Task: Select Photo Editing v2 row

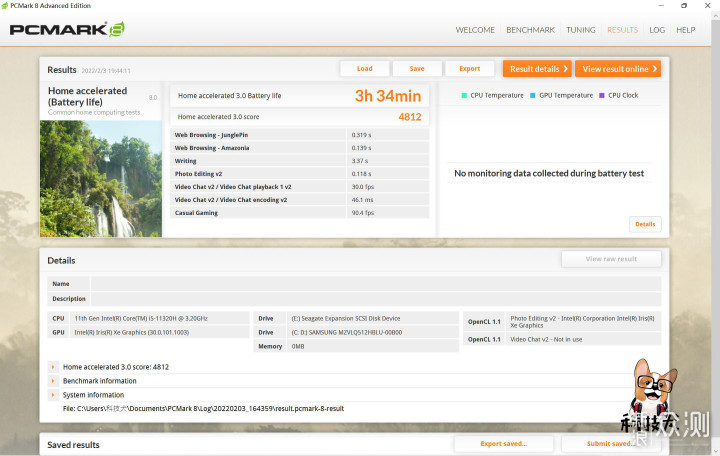Action: (x=299, y=174)
